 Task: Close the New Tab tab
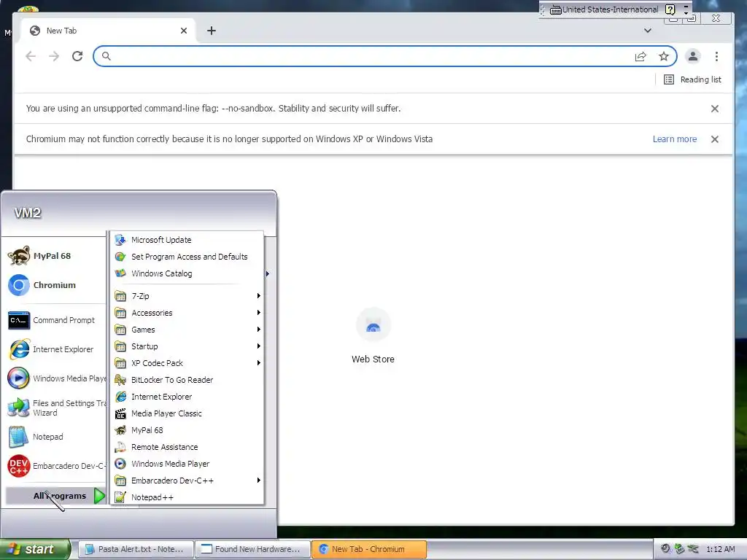(x=184, y=31)
